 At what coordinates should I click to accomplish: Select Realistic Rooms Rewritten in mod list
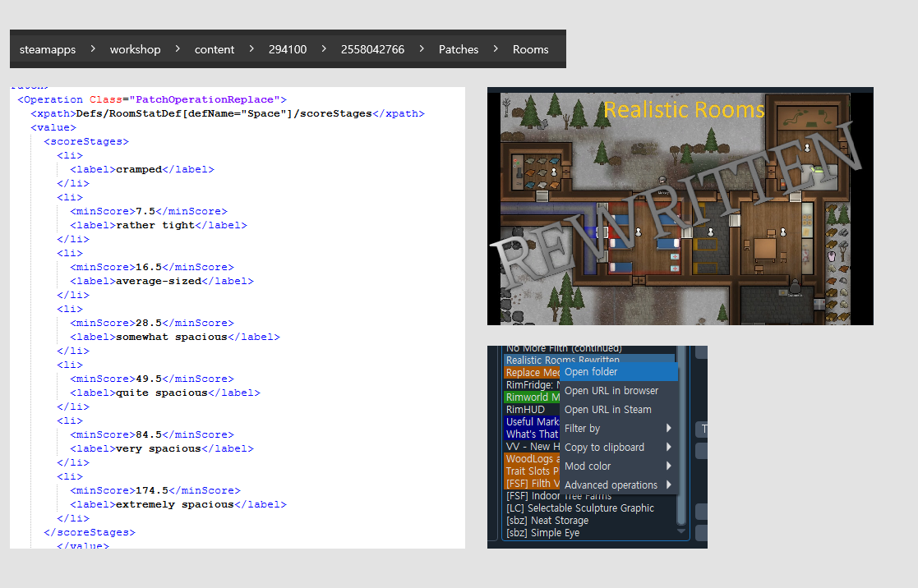(589, 359)
